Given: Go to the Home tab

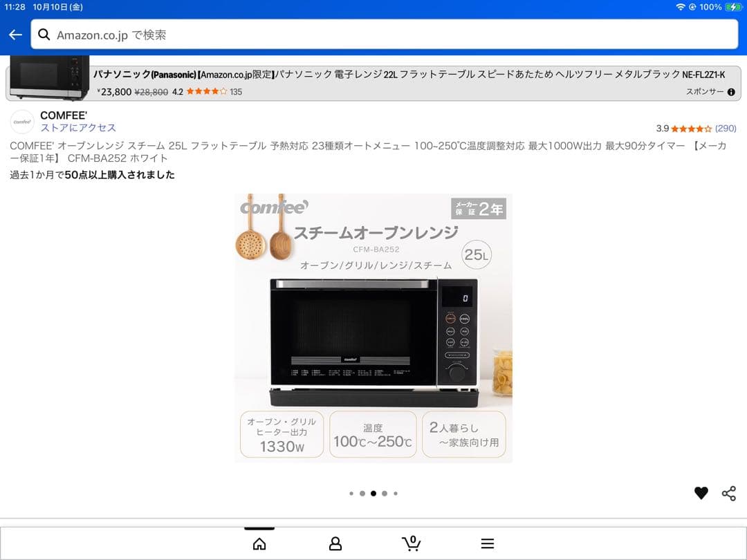Looking at the screenshot, I should (259, 543).
